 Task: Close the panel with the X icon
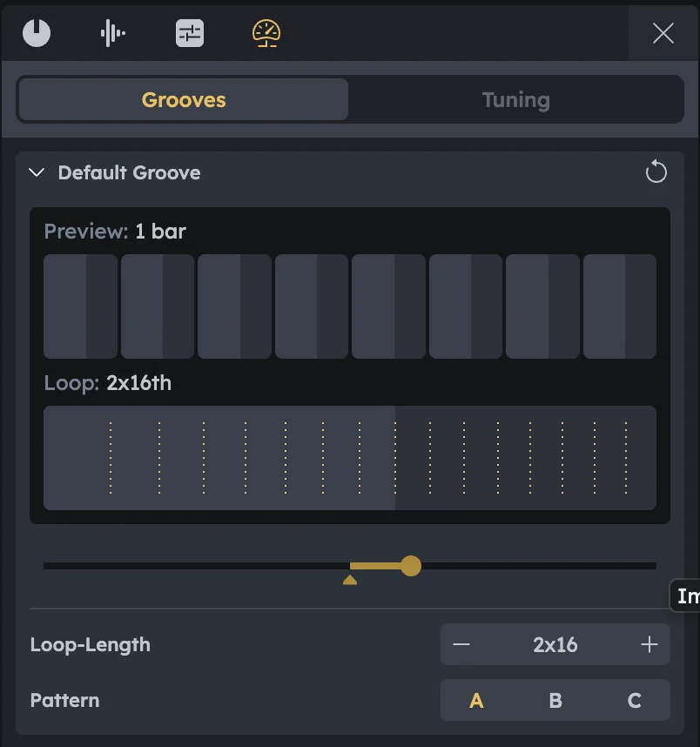tap(663, 34)
